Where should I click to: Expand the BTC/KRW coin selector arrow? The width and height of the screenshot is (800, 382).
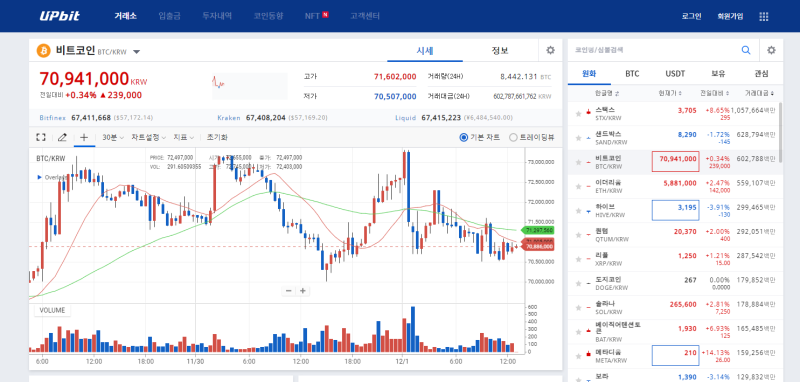pos(137,52)
